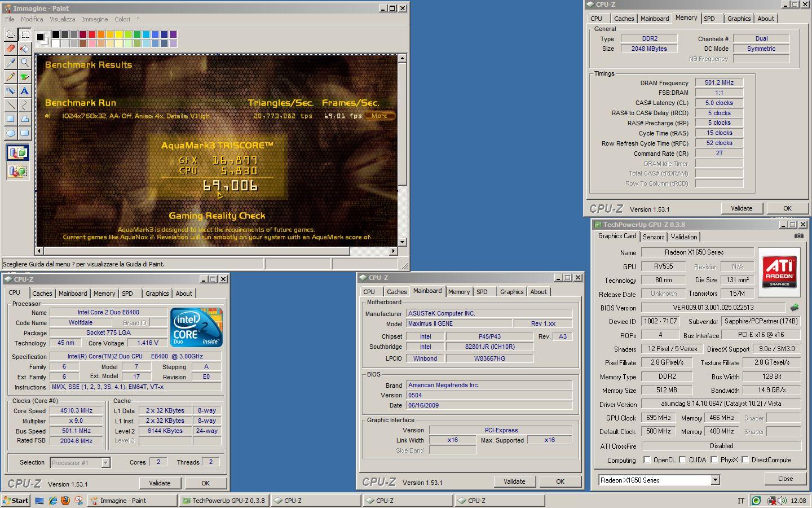Choose the Fill with color bucket tool
The width and height of the screenshot is (812, 508).
coord(25,49)
